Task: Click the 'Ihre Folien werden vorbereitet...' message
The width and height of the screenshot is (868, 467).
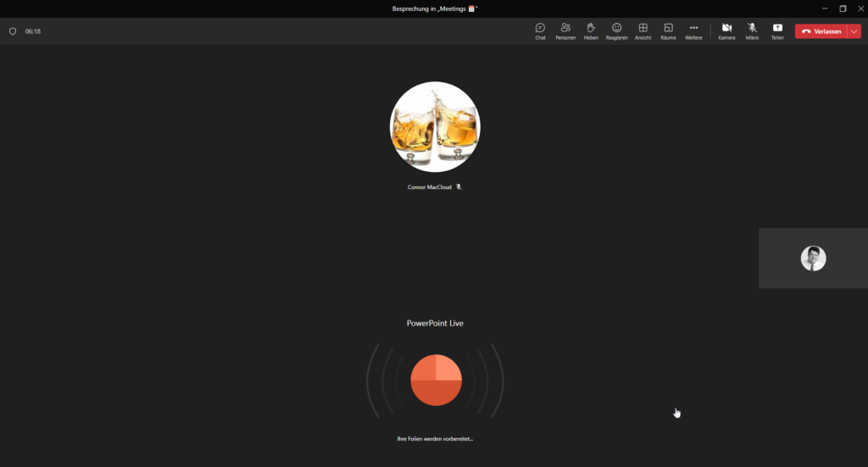Action: (435, 439)
